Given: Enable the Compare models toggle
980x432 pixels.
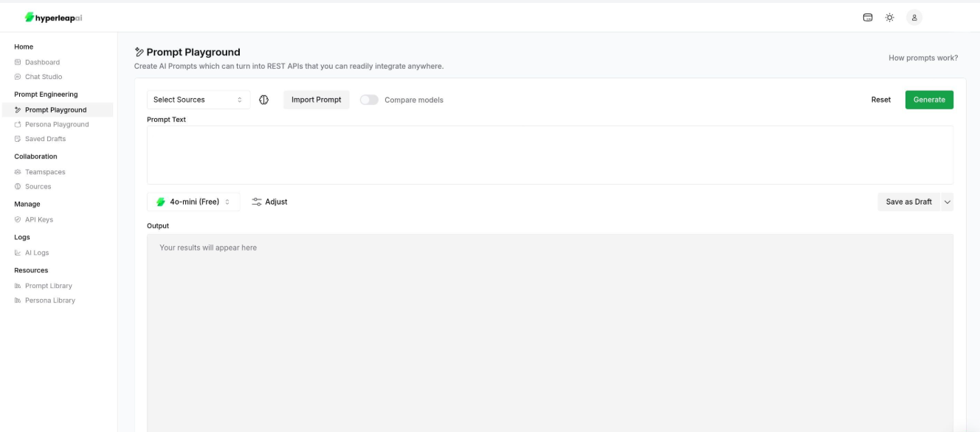Looking at the screenshot, I should [x=368, y=98].
